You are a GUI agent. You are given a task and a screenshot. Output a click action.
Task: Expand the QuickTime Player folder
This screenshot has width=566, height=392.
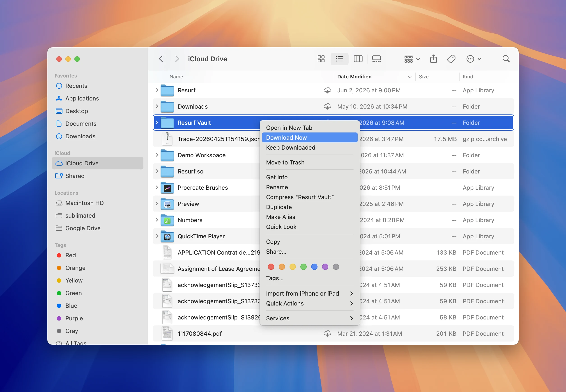[157, 236]
